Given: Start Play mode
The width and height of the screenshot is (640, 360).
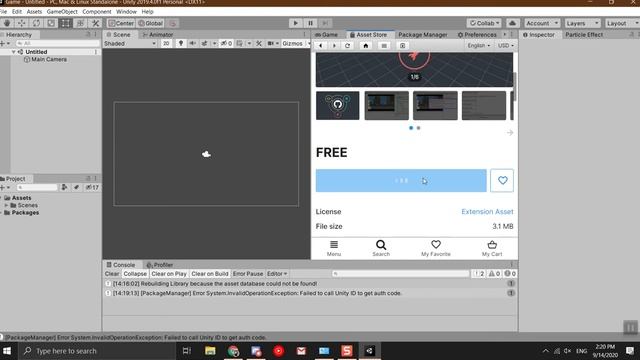Looking at the screenshot, I should click(x=296, y=23).
